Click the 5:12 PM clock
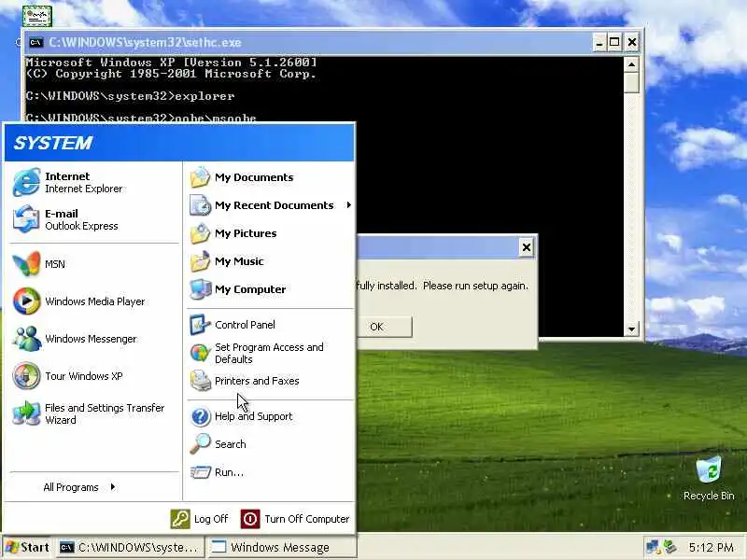Viewport: 747px width, 560px height. click(712, 547)
